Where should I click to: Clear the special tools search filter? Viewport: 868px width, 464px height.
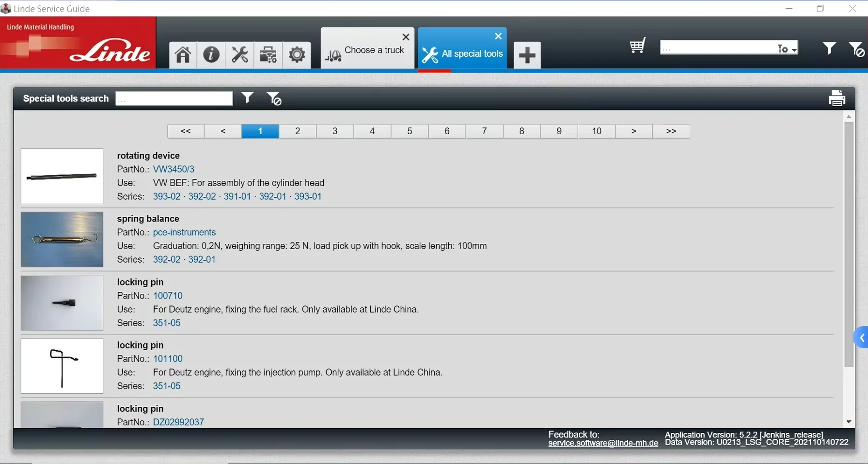[x=274, y=98]
